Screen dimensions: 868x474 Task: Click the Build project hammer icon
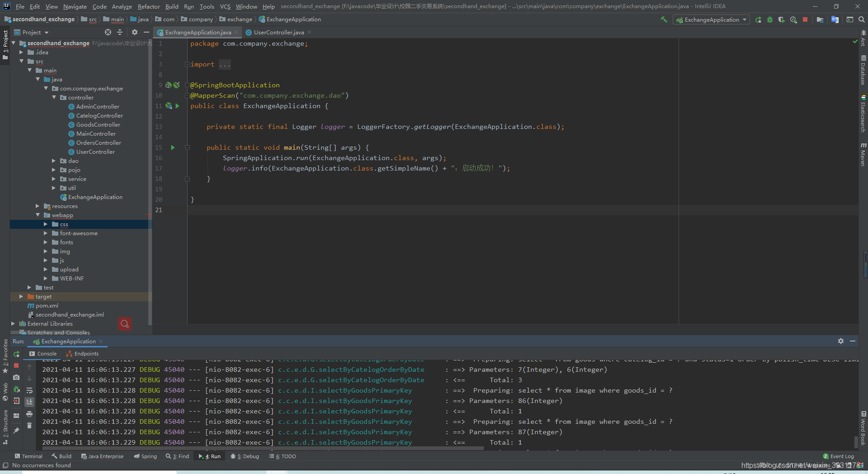[x=664, y=19]
